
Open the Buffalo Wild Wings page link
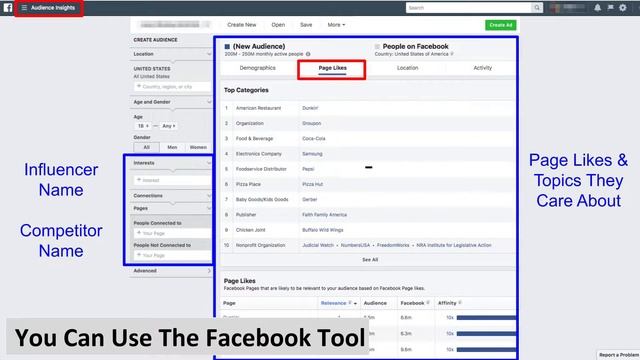click(x=322, y=230)
